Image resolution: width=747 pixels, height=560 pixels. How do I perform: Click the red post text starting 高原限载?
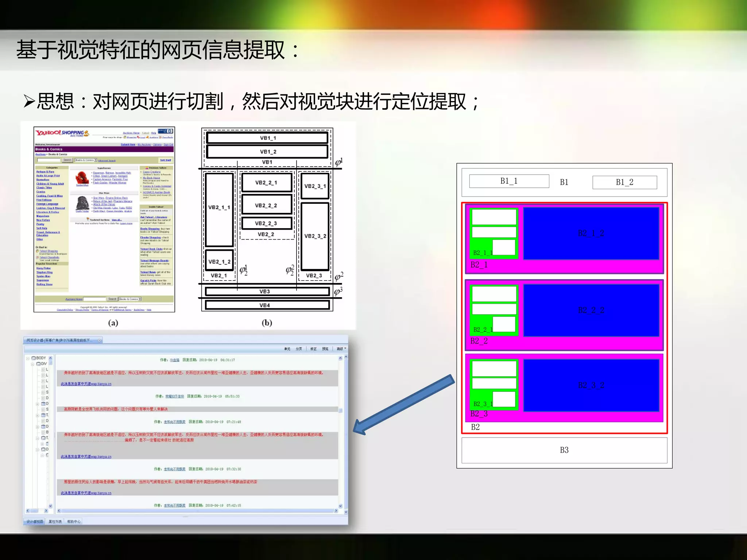[116, 409]
